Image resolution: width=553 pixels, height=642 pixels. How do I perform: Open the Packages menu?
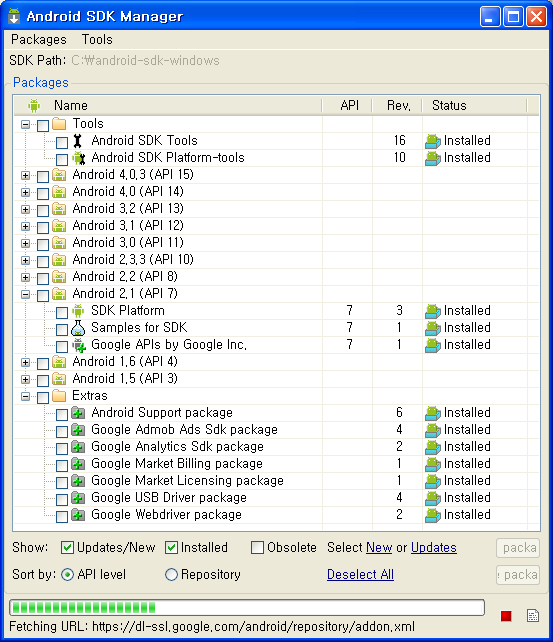pos(38,39)
